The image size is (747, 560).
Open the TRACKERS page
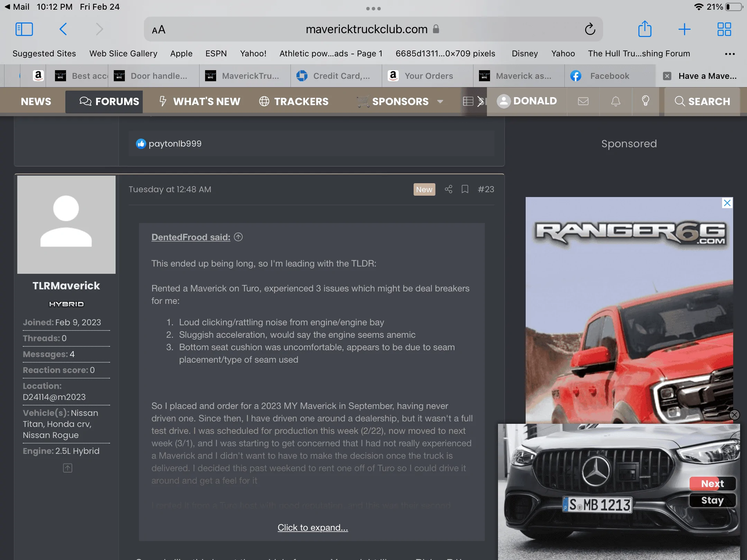[x=294, y=102]
